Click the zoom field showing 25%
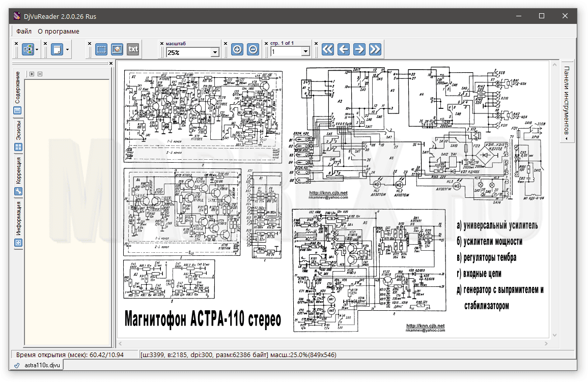The width and height of the screenshot is (588, 382). pyautogui.click(x=189, y=52)
